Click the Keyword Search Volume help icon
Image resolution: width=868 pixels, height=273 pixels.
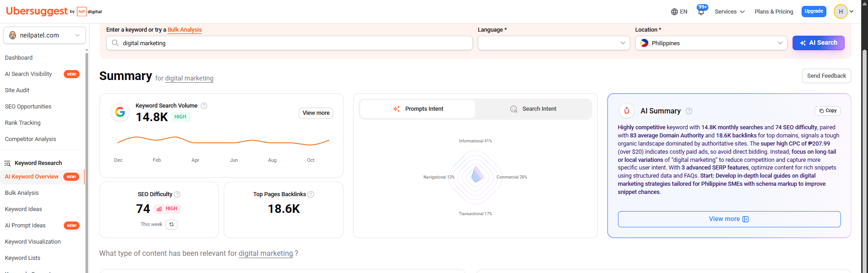(x=204, y=106)
